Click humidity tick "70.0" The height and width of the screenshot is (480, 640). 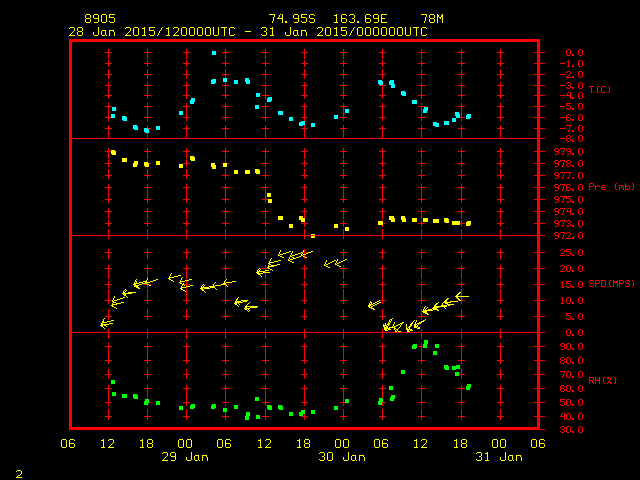tap(571, 375)
